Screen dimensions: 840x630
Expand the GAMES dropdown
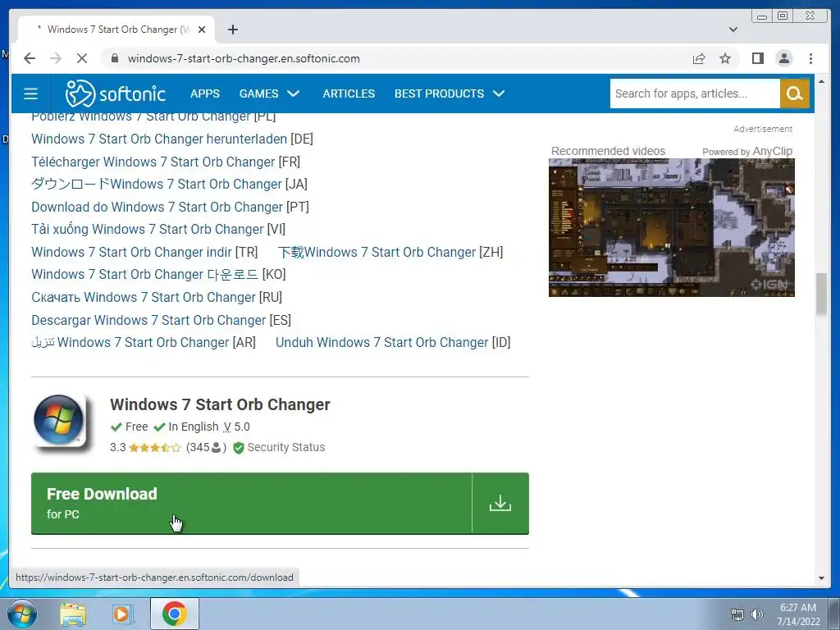[269, 94]
